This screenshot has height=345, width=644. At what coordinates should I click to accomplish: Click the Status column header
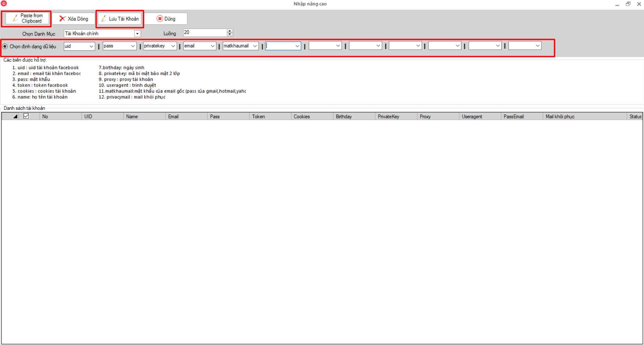[x=635, y=116]
